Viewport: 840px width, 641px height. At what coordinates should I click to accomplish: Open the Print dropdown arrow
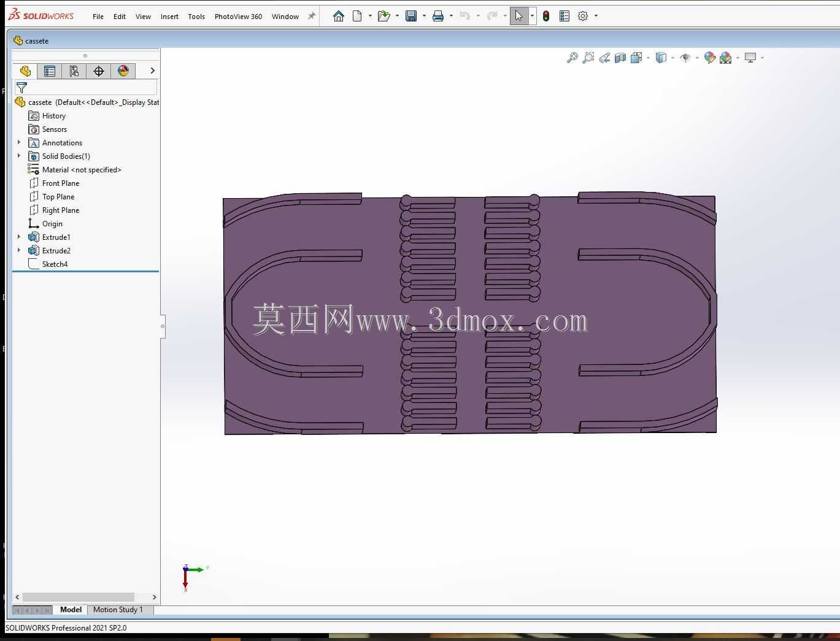(x=451, y=16)
